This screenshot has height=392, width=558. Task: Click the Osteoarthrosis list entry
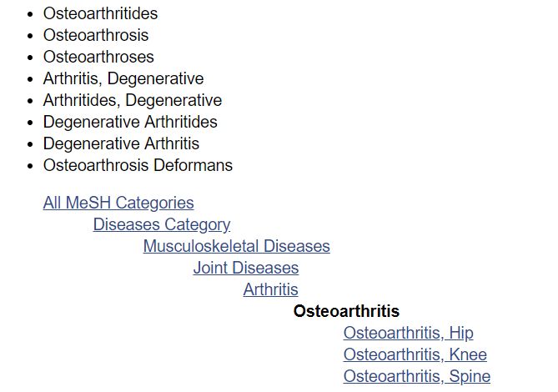coord(96,35)
